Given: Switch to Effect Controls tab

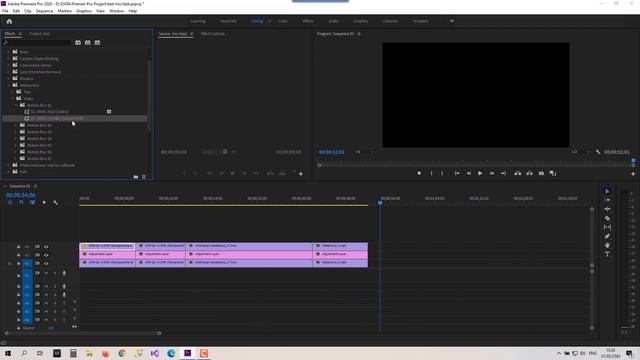Looking at the screenshot, I should click(213, 33).
